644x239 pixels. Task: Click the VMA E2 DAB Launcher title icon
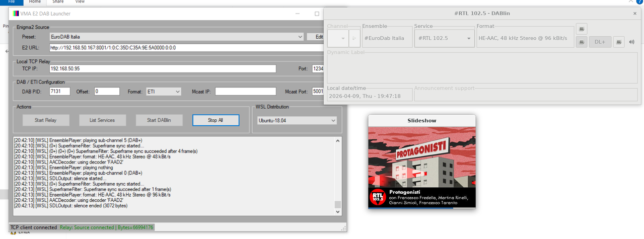16,13
